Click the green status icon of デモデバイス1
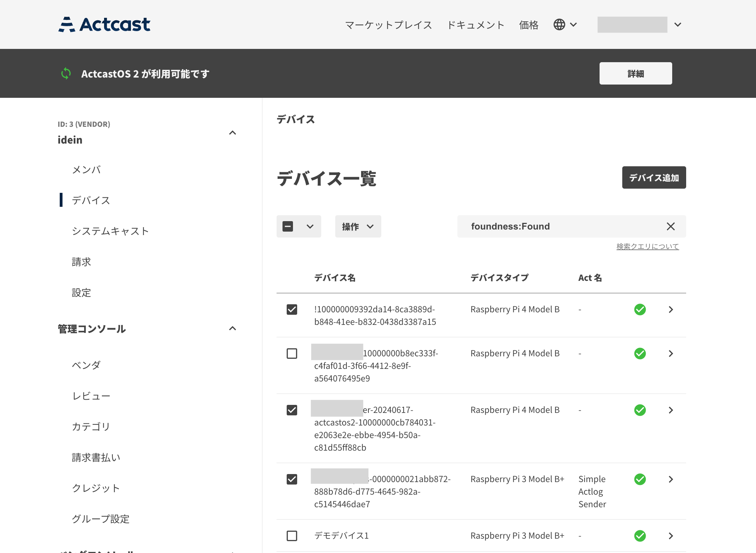 pos(640,536)
